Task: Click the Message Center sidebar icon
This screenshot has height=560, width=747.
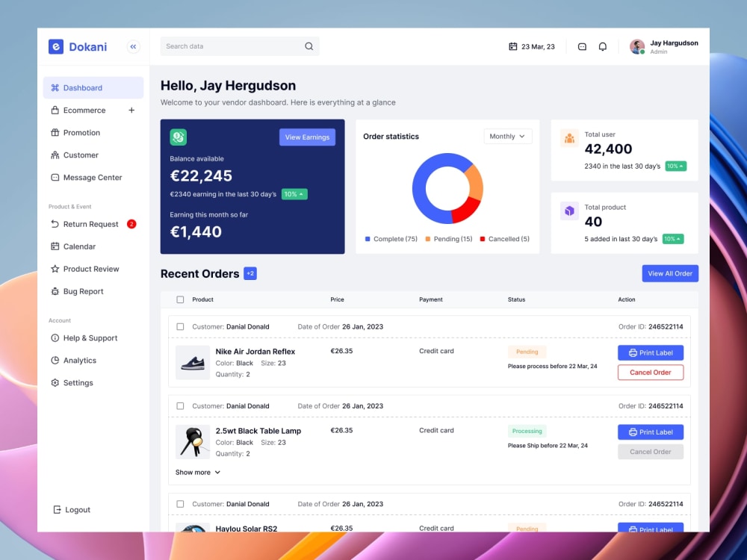Action: tap(55, 177)
